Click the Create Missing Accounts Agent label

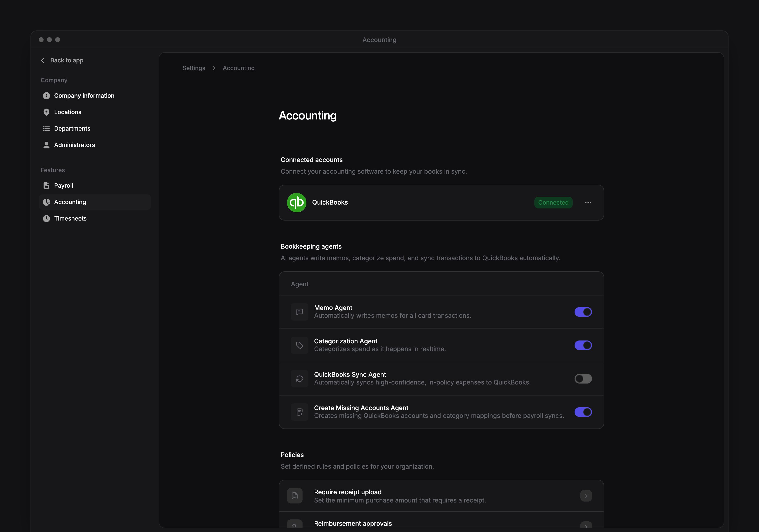(361, 408)
